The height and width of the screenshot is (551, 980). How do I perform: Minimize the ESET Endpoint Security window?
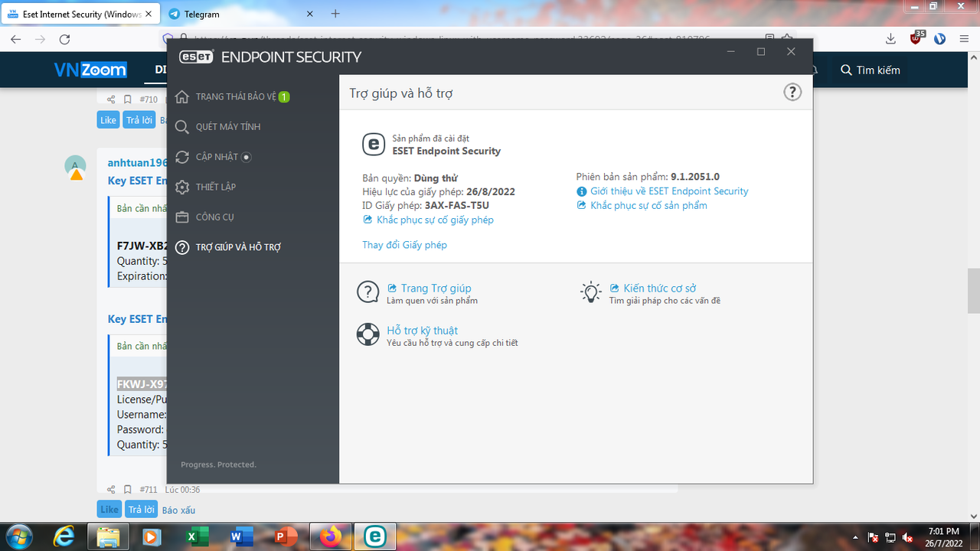pos(731,51)
